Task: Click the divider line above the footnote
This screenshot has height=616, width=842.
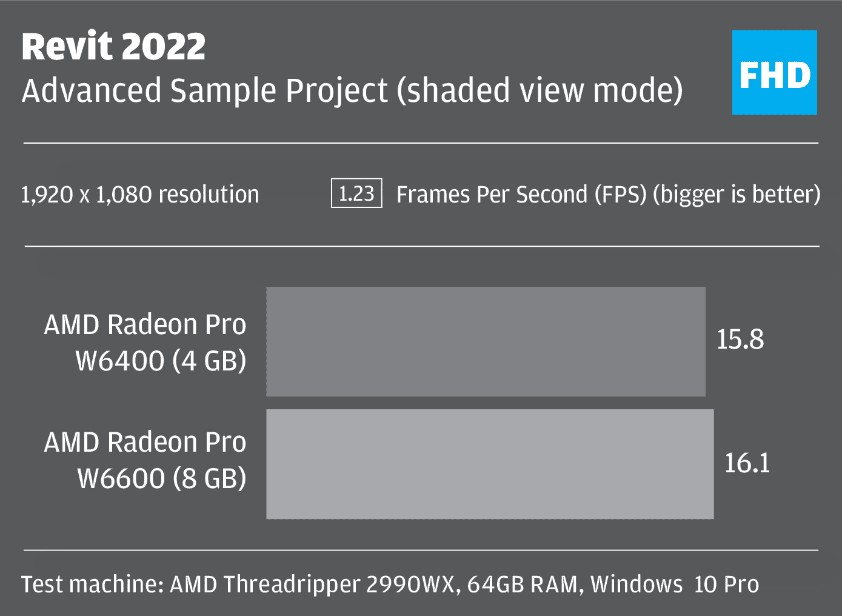Action: [421, 551]
